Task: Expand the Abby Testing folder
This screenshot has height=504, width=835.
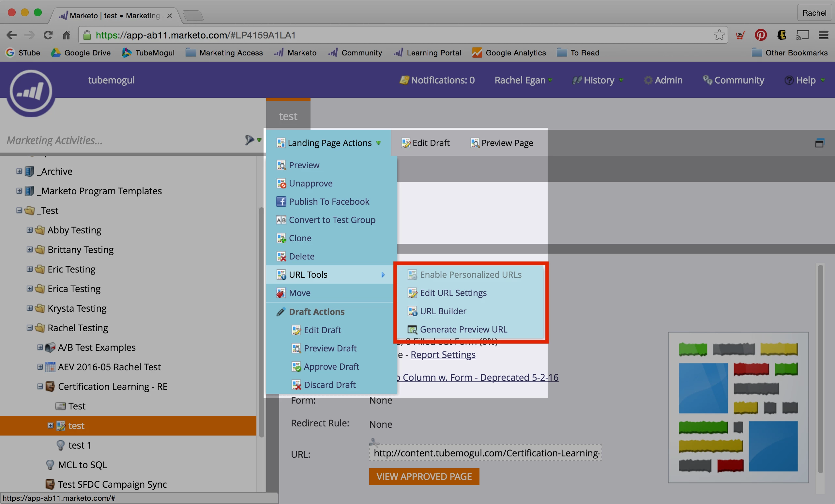Action: pyautogui.click(x=30, y=230)
